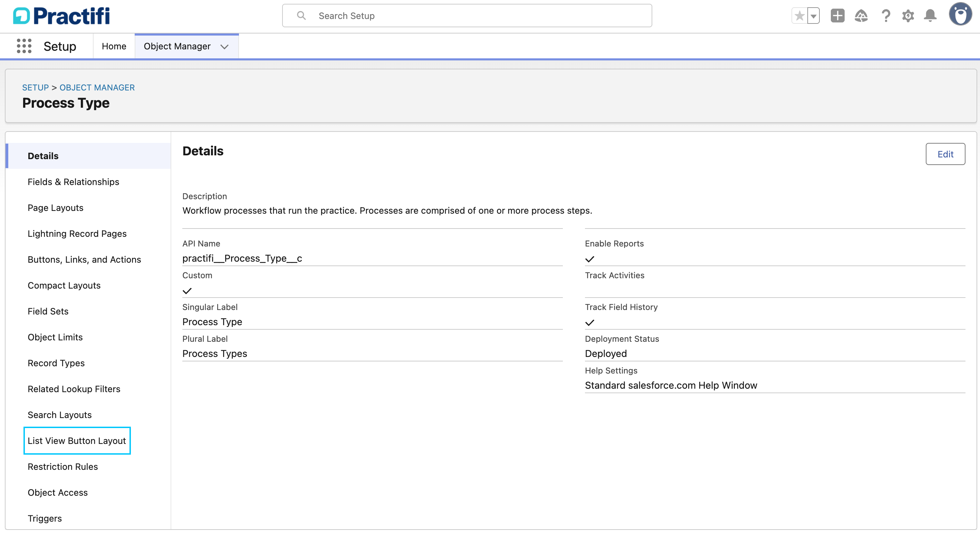Go to Search Layouts
The width and height of the screenshot is (980, 533).
[60, 415]
